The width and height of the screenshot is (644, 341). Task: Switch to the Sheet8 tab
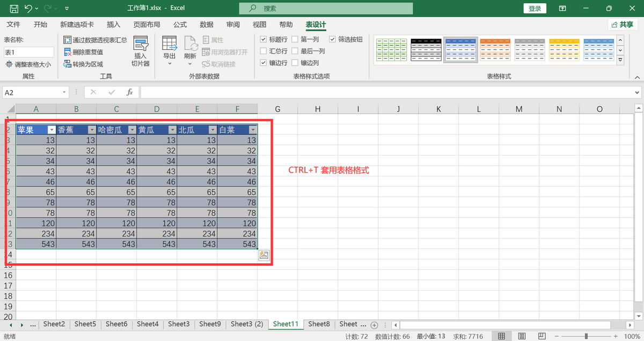tap(319, 324)
